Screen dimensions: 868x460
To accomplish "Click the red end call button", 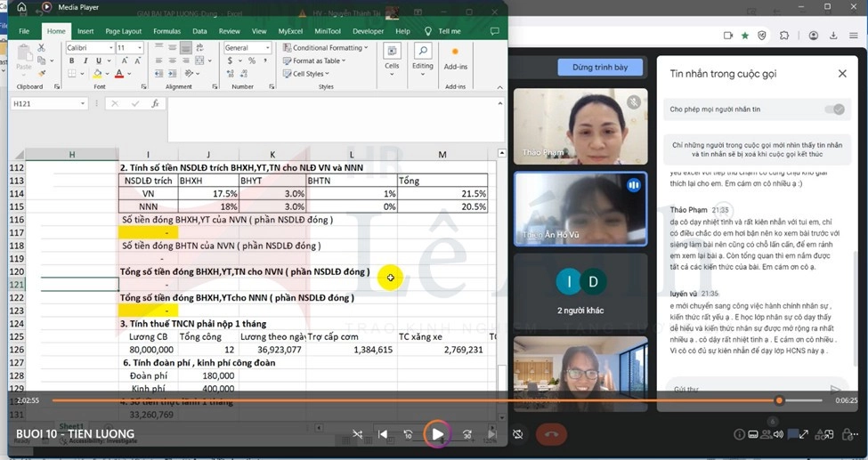I will (x=552, y=434).
